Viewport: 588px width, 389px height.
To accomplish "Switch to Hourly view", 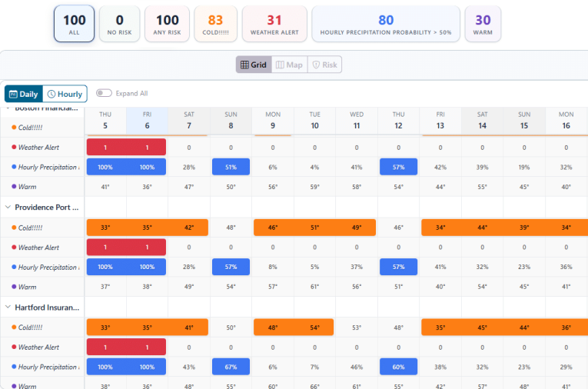I will pyautogui.click(x=65, y=94).
